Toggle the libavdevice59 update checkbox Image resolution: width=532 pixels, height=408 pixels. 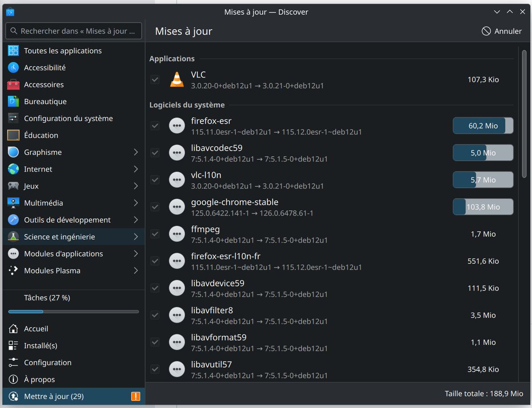(155, 288)
